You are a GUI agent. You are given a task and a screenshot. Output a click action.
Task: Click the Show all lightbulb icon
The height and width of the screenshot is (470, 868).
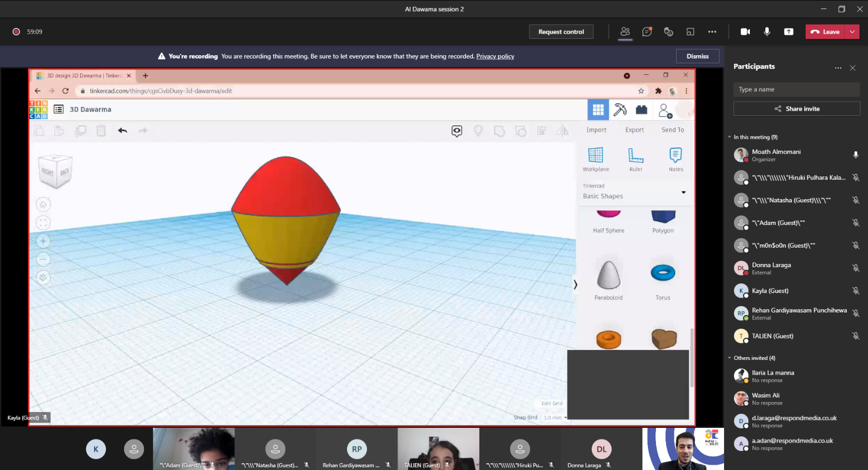(x=478, y=131)
